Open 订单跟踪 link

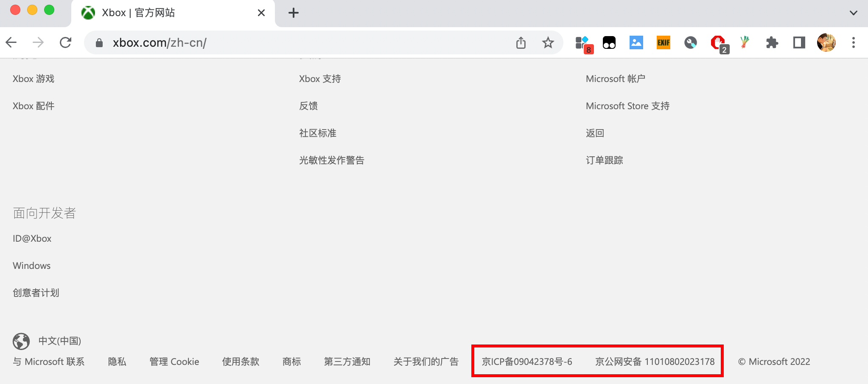coord(605,161)
